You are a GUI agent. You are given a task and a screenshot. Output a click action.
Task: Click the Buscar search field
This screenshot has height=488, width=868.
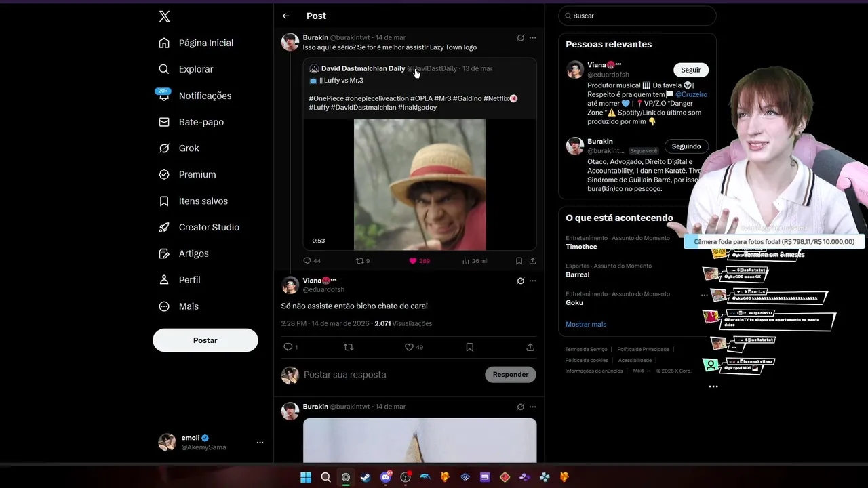(x=637, y=16)
